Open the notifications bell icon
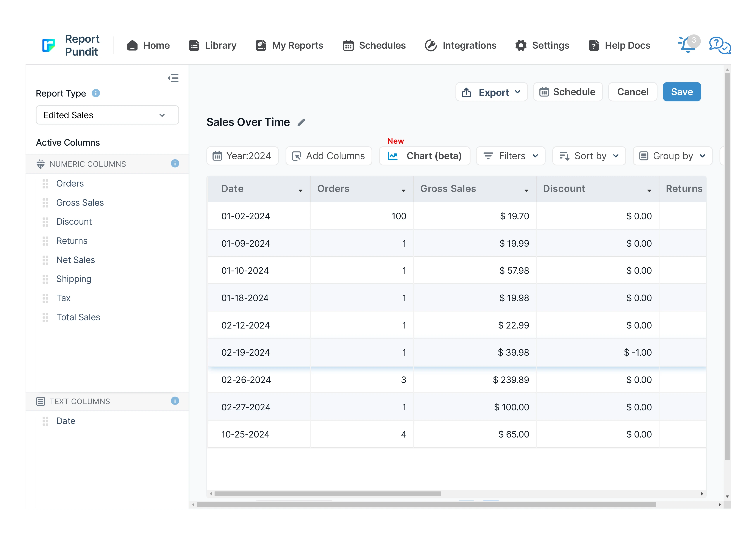 (x=687, y=45)
